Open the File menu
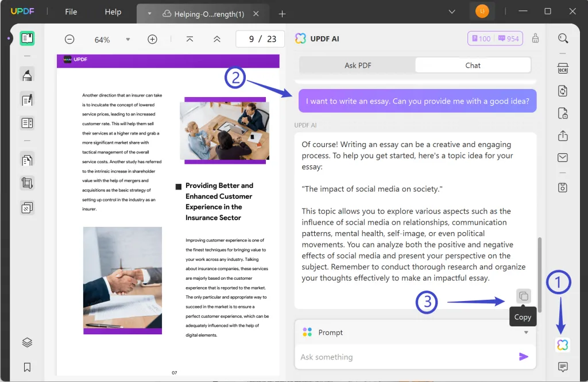Screen dimensions: 588x382 point(71,11)
